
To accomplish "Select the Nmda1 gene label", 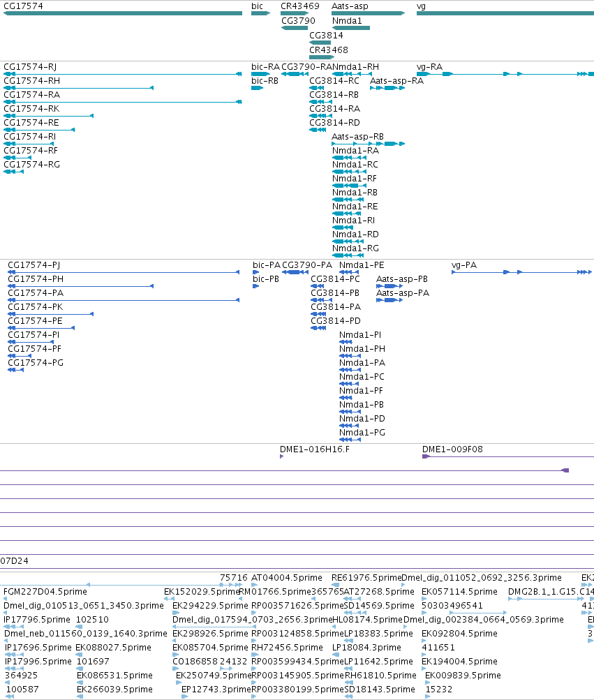I will (x=347, y=21).
